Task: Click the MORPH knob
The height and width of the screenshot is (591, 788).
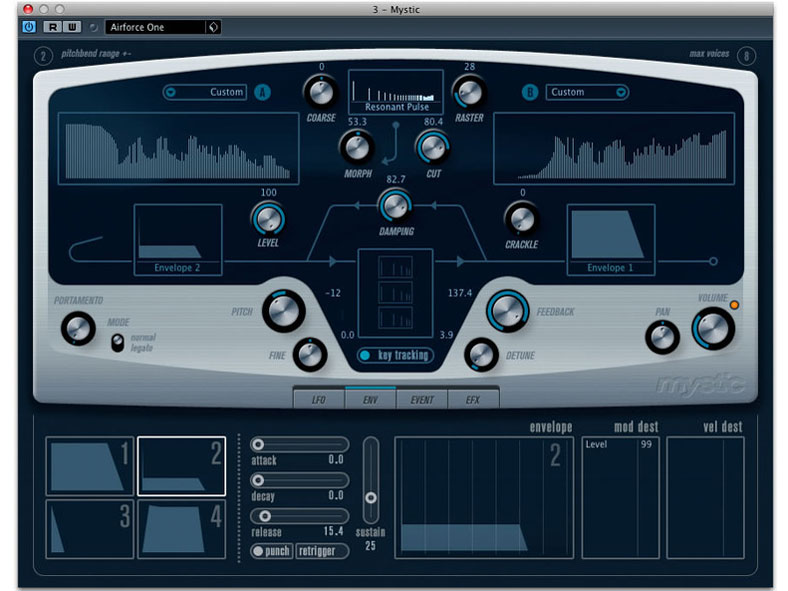Action: click(357, 148)
